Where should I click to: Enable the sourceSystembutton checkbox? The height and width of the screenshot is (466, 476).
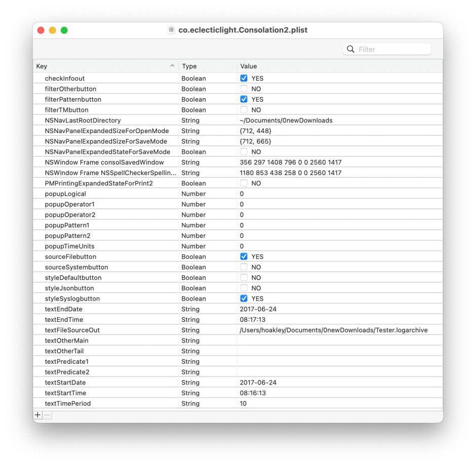coord(244,267)
